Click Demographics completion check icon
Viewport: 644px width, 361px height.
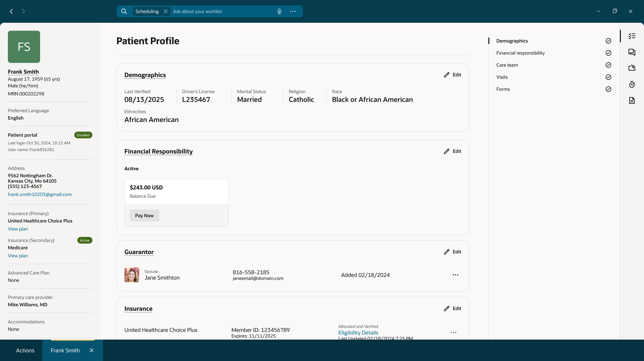[x=608, y=41]
